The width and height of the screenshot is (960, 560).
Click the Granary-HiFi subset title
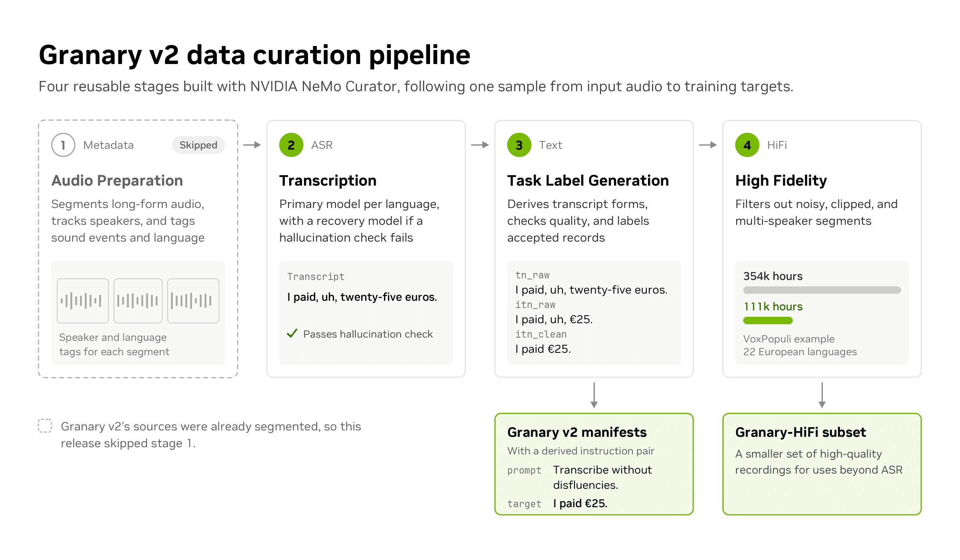coord(800,432)
